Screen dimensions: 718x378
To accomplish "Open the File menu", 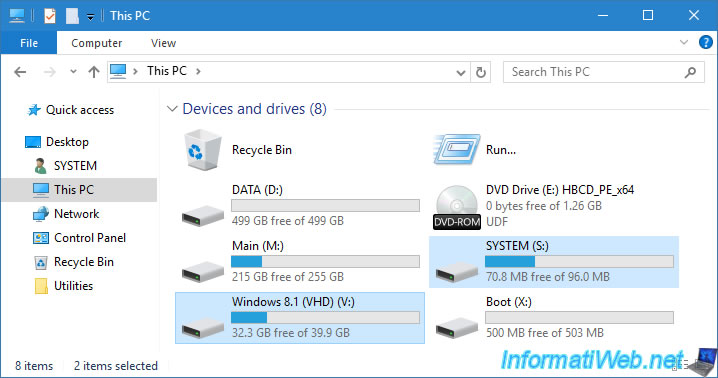I will [29, 43].
